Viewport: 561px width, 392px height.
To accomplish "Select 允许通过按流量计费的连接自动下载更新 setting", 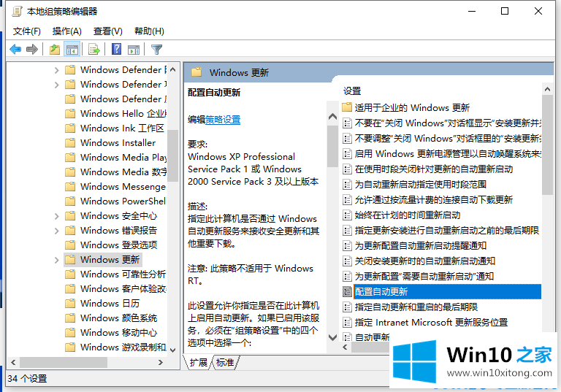I will pyautogui.click(x=434, y=199).
